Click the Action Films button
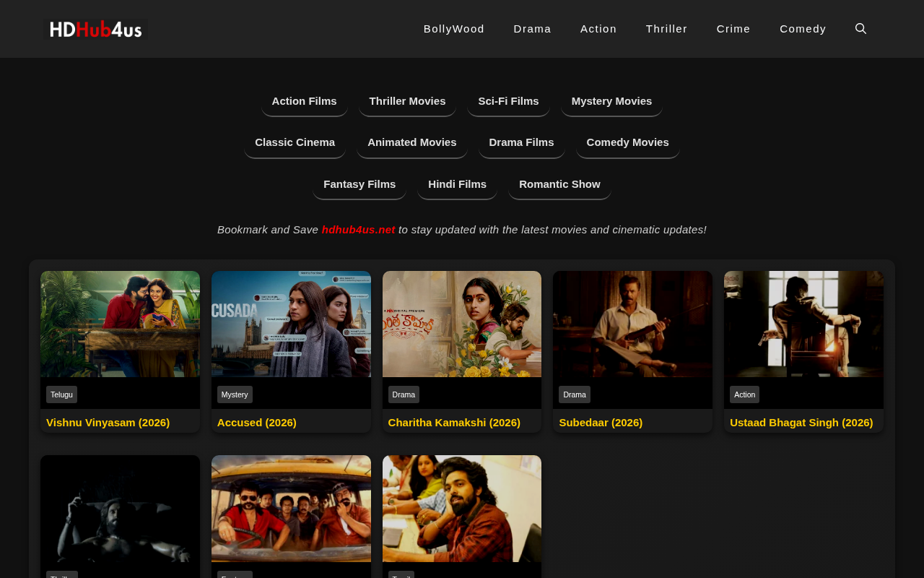 coord(304,101)
